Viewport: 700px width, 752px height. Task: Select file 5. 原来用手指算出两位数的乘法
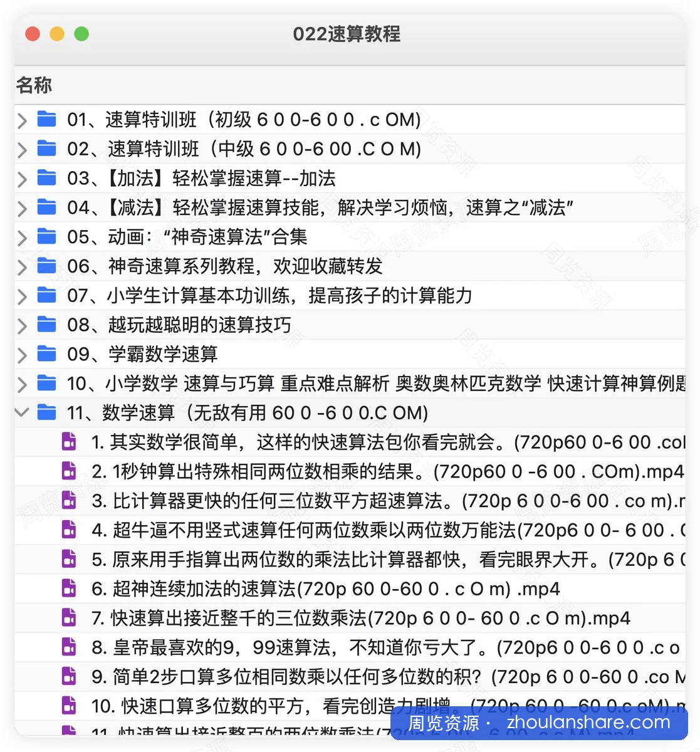click(x=388, y=560)
